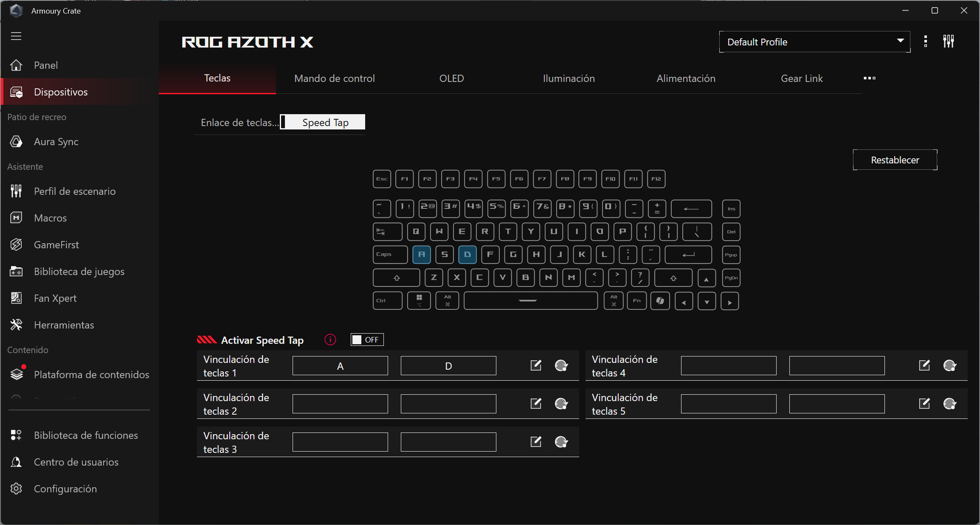Open the hamburger navigation menu

point(16,36)
